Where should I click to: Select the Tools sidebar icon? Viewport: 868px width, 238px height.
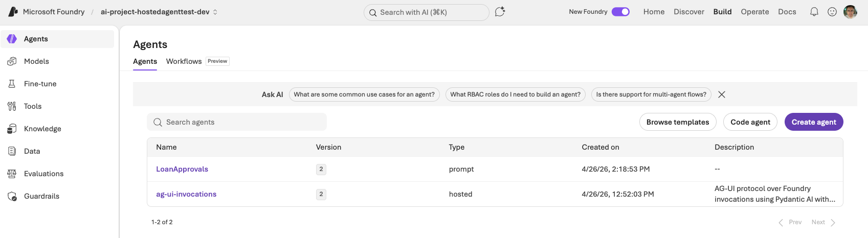12,106
